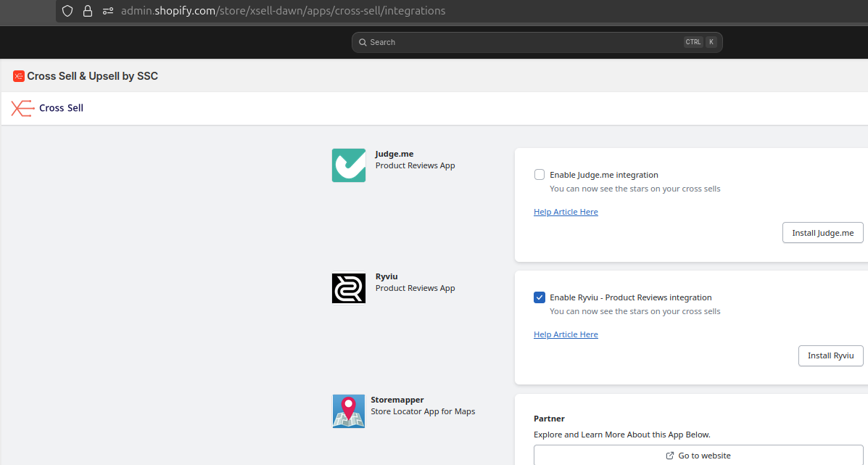Click the Ryviu heading text
Screen dimensions: 868x465
[387, 277]
